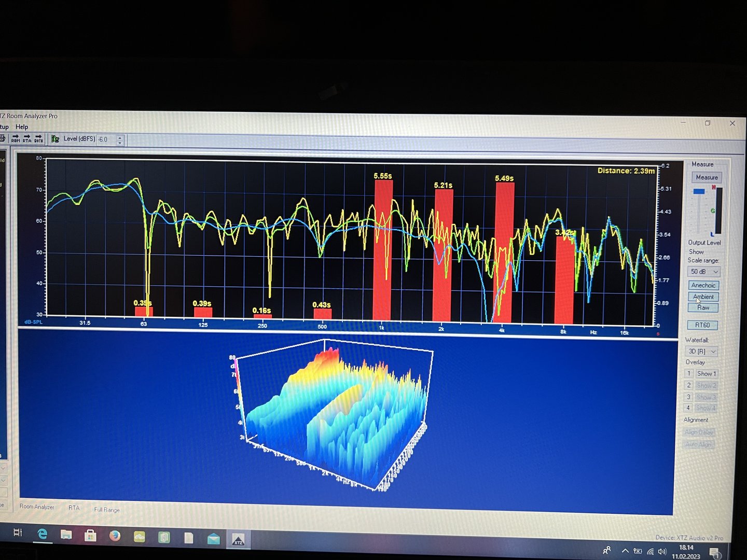Open the cloud folder app on taskbar
Screen dimensions: 747x560
click(139, 537)
